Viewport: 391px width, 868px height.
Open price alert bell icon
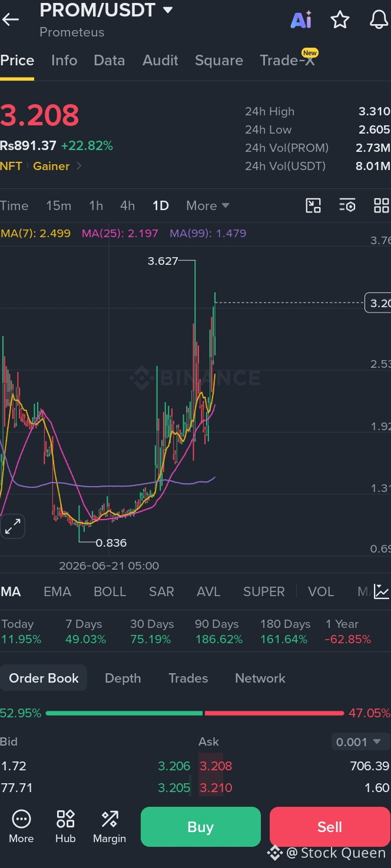pyautogui.click(x=379, y=20)
